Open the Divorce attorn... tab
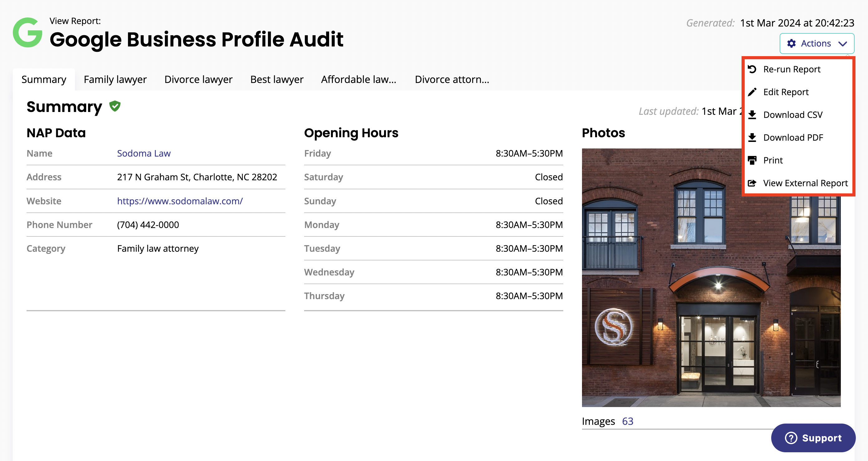The width and height of the screenshot is (868, 461). pyautogui.click(x=452, y=80)
